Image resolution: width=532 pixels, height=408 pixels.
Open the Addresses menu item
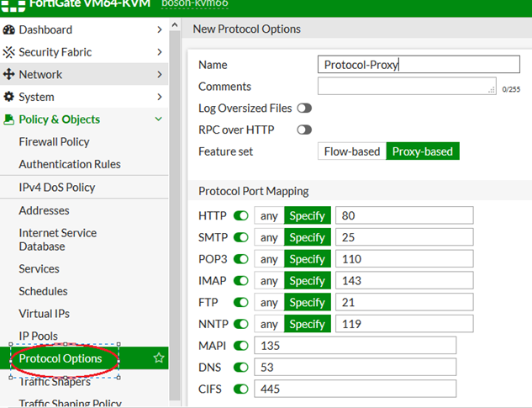44,210
